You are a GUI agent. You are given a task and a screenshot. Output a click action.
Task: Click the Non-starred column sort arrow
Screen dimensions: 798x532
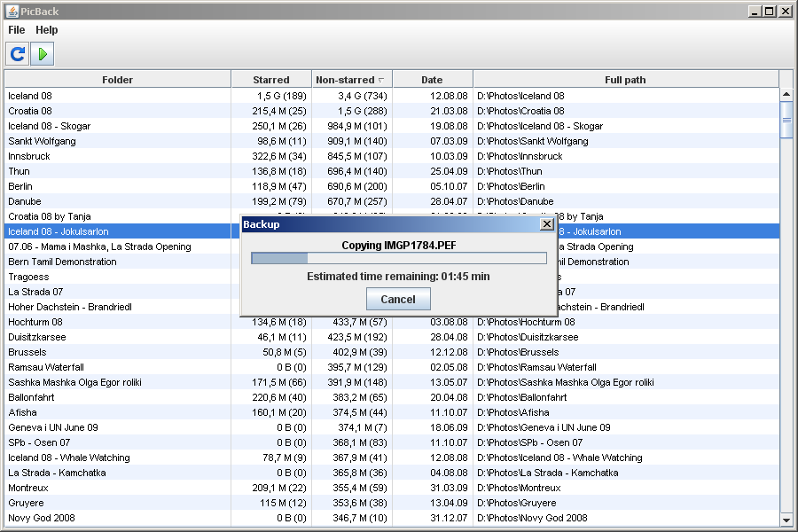(x=381, y=80)
